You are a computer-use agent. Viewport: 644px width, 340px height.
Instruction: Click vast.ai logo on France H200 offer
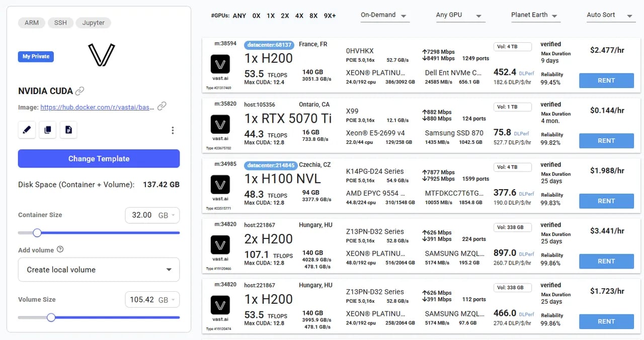pos(220,64)
